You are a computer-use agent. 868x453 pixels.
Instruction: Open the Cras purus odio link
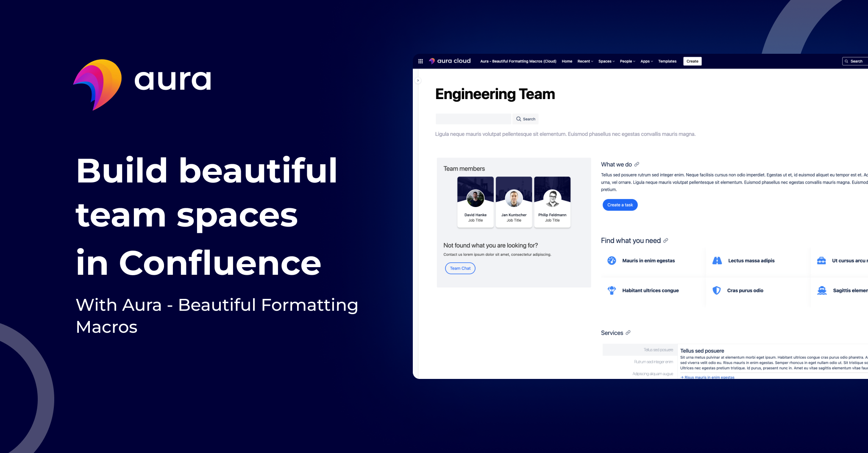(x=745, y=290)
